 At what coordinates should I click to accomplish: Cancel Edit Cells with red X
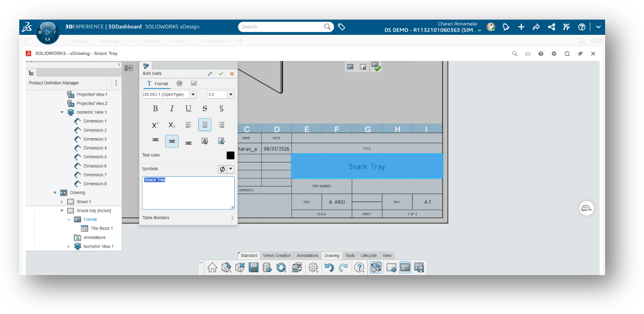click(232, 74)
